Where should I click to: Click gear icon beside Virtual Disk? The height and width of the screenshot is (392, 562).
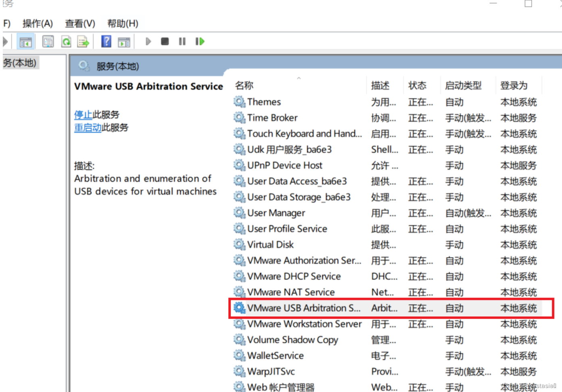coord(239,245)
